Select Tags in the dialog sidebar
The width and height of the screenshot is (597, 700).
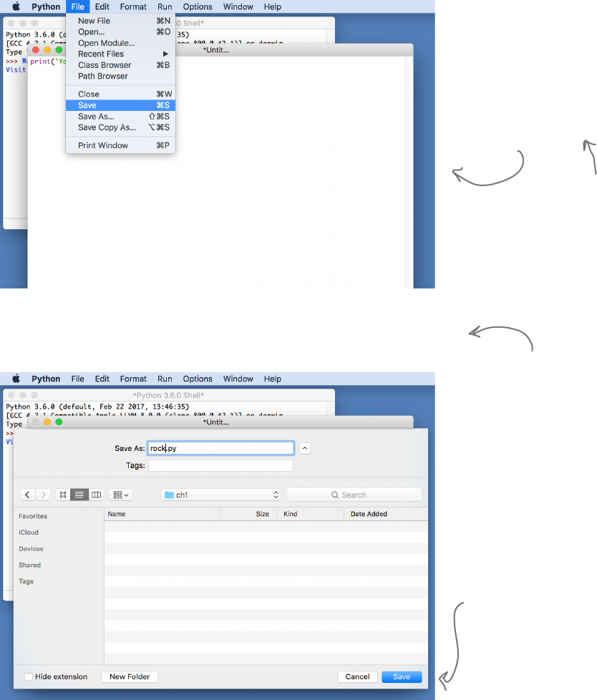click(x=26, y=581)
